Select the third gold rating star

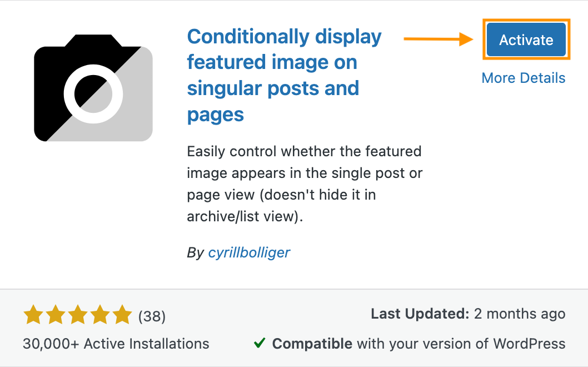tap(78, 316)
